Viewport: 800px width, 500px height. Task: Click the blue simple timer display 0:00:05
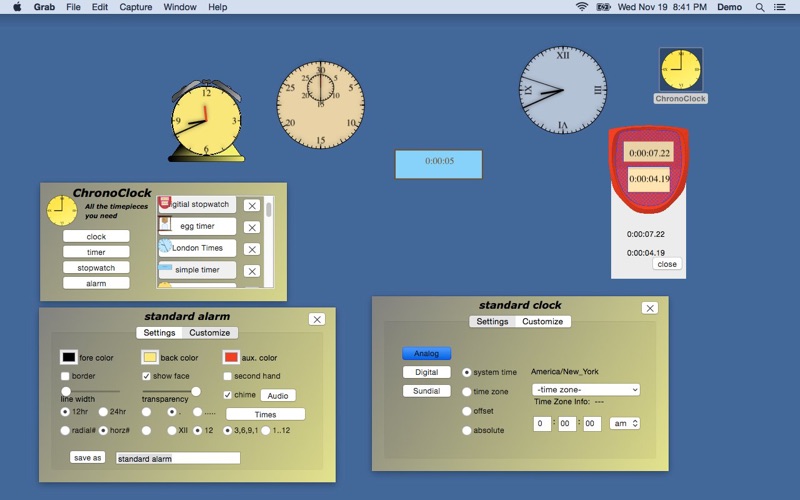click(x=439, y=164)
